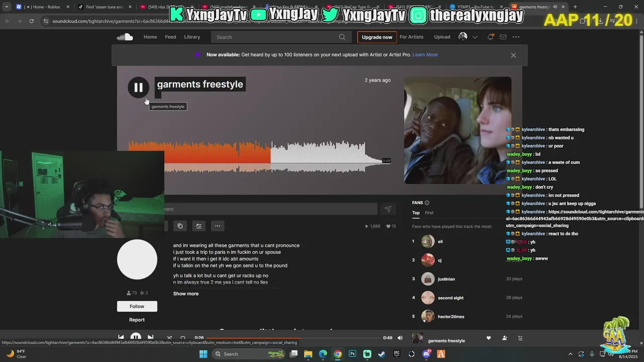
Task: Open the Next up queue icon
Action: [520, 338]
